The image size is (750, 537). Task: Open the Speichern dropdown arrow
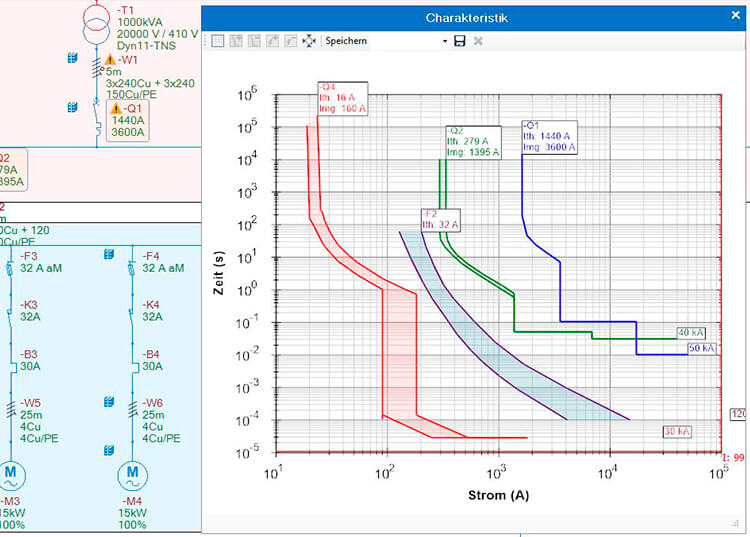[445, 41]
